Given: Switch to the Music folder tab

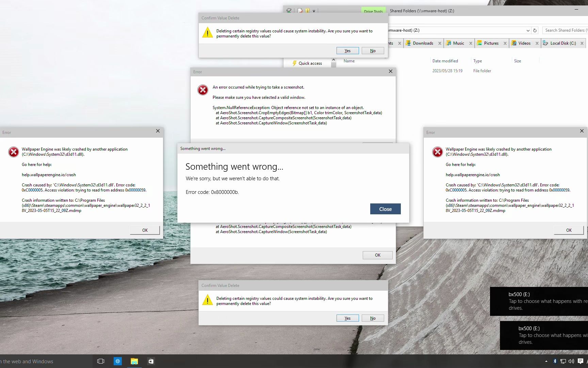Looking at the screenshot, I should (458, 43).
